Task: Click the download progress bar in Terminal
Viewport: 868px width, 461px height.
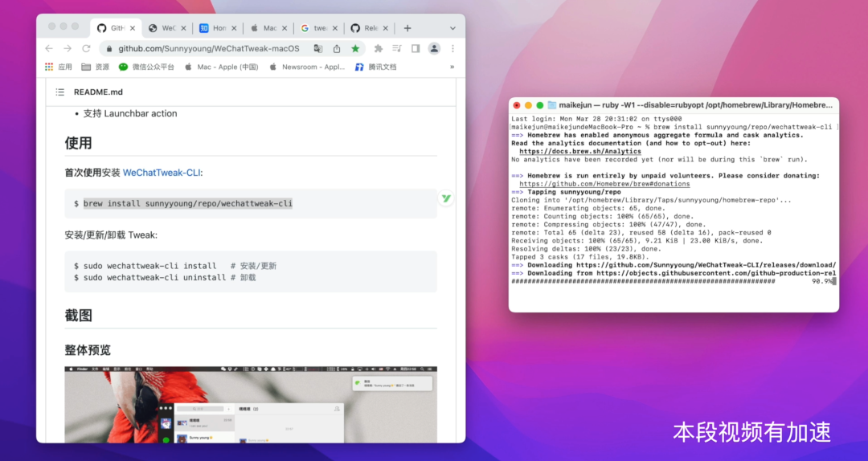Action: click(x=643, y=281)
